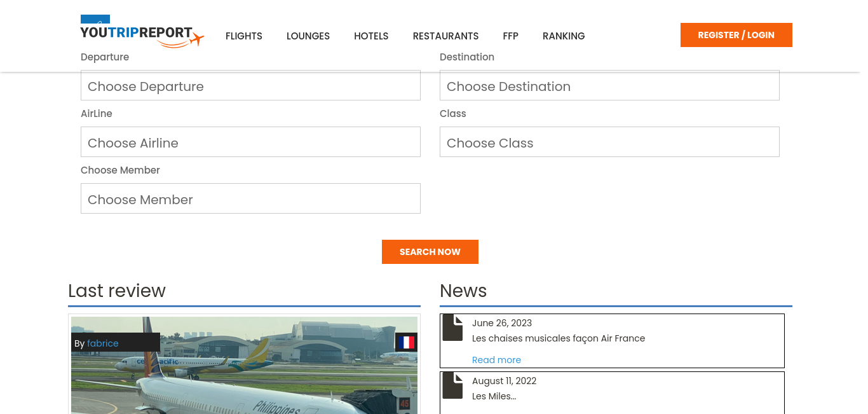Select the FFP menu item
The image size is (868, 414).
point(511,36)
